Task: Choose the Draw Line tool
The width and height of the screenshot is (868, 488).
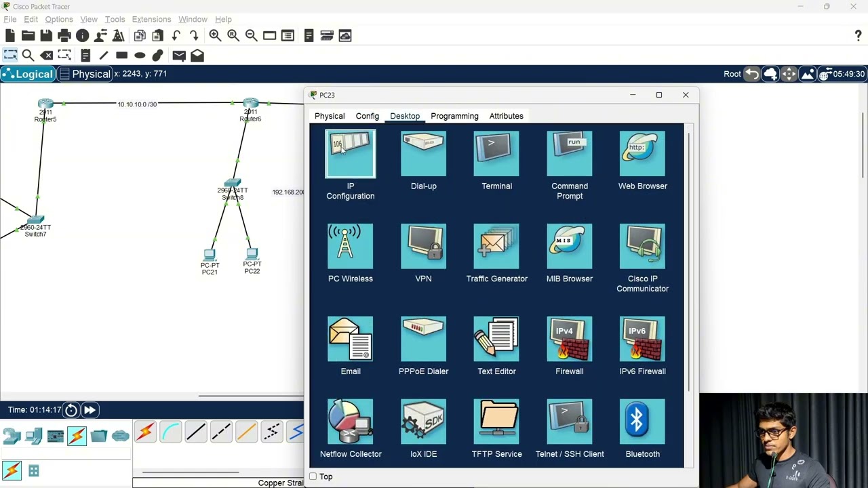Action: [104, 55]
